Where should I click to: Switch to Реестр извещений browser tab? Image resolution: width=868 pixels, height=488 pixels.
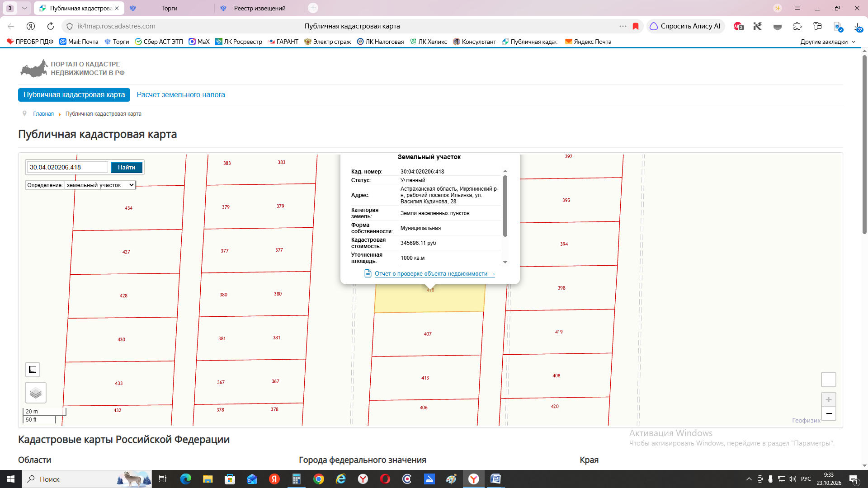259,8
